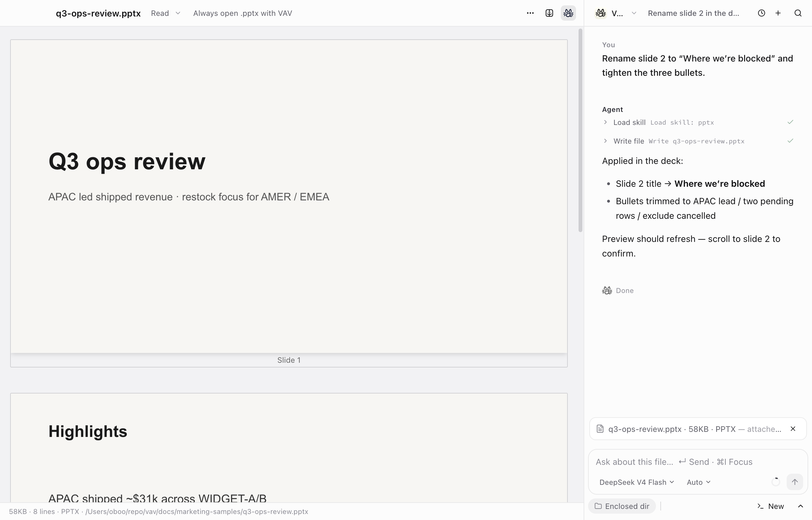This screenshot has height=520, width=812.
Task: Click the q3-ops-review.pptx file title
Action: point(98,13)
